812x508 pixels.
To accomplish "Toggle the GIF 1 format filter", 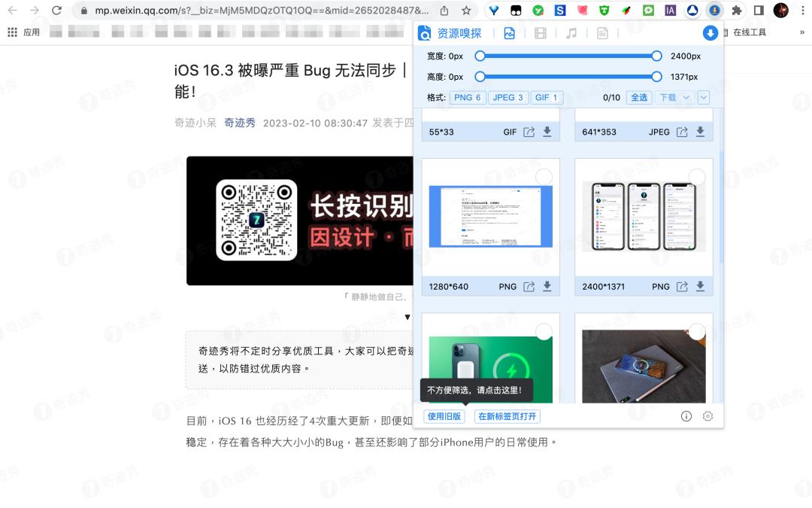I will (x=547, y=97).
